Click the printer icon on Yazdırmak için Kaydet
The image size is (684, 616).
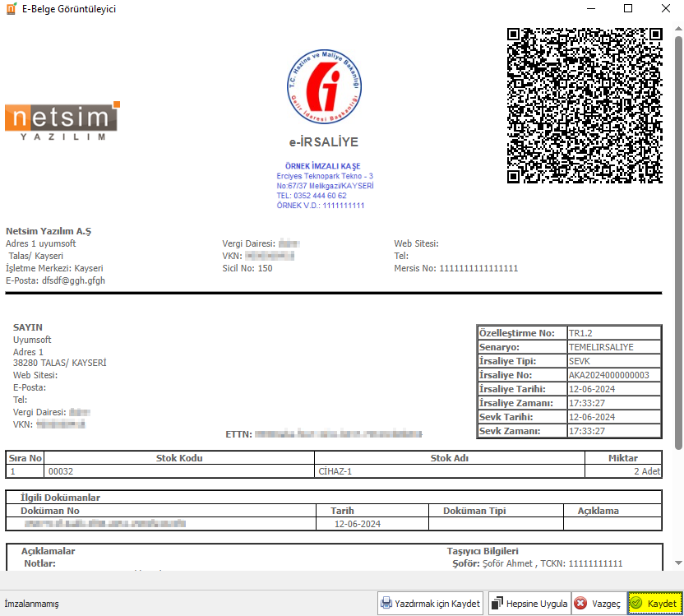pyautogui.click(x=386, y=603)
